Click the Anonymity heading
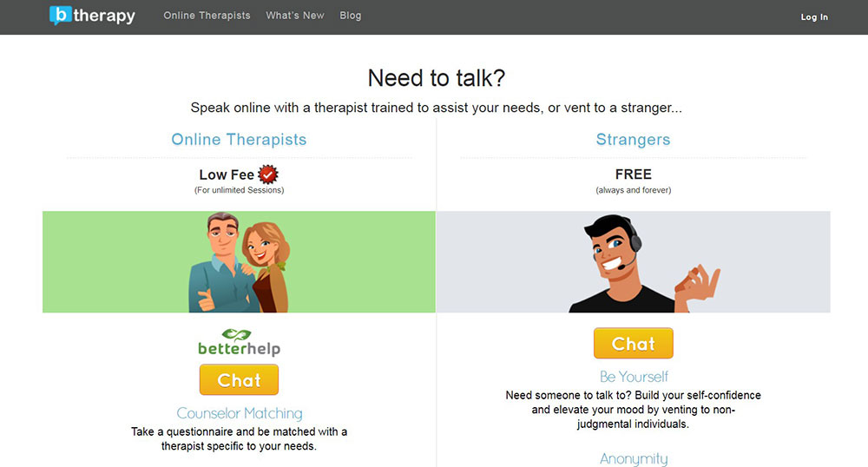Image resolution: width=868 pixels, height=467 pixels. click(x=634, y=458)
